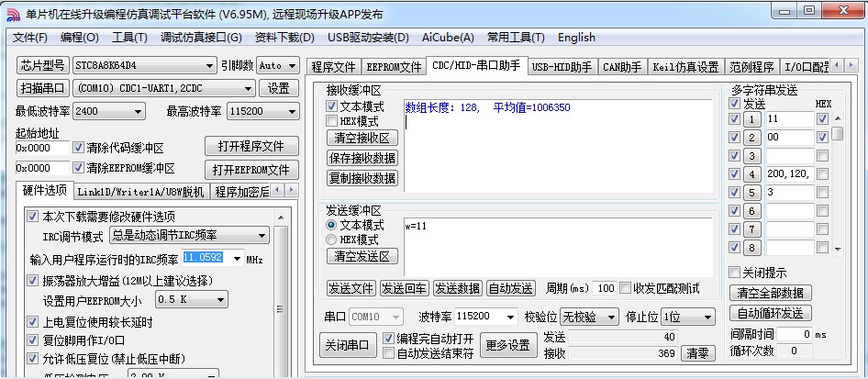Click 保存接收数据 button
This screenshot has height=379, width=868.
(362, 158)
